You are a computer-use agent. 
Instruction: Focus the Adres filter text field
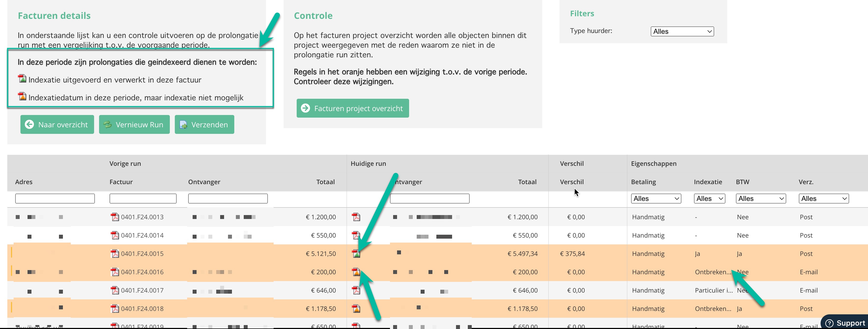coord(55,199)
